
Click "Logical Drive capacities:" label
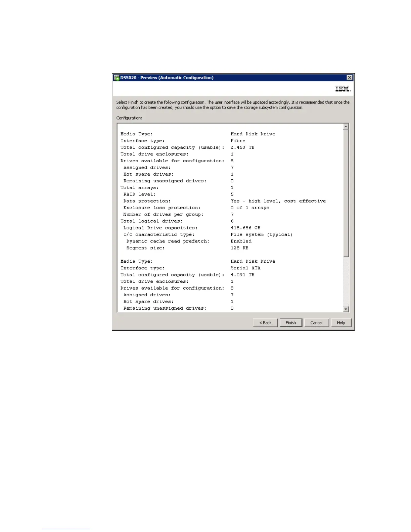[161, 228]
